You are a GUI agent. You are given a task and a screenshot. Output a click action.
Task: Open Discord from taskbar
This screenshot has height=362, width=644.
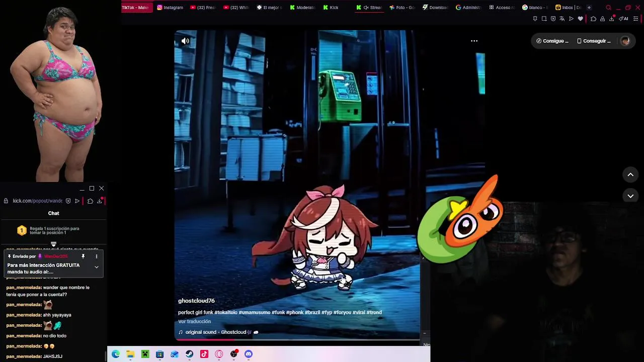click(248, 354)
